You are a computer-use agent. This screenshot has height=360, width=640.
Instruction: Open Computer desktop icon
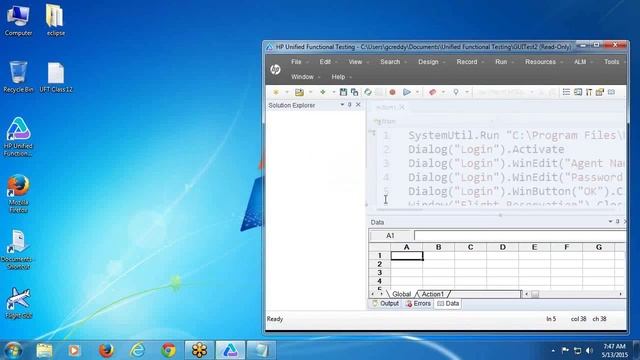click(18, 21)
